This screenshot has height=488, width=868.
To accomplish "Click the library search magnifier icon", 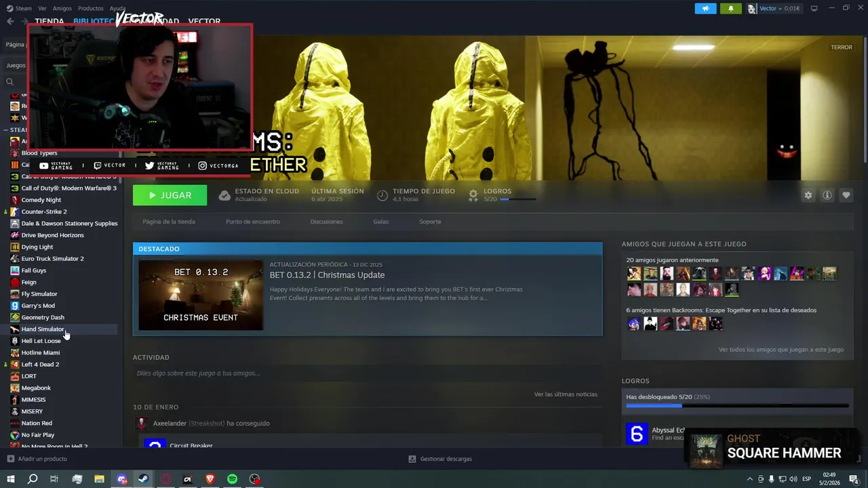I will click(x=9, y=82).
